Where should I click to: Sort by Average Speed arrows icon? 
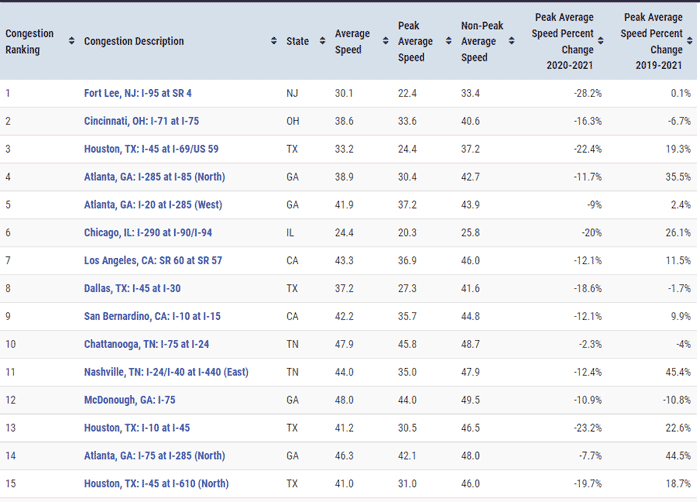click(386, 41)
